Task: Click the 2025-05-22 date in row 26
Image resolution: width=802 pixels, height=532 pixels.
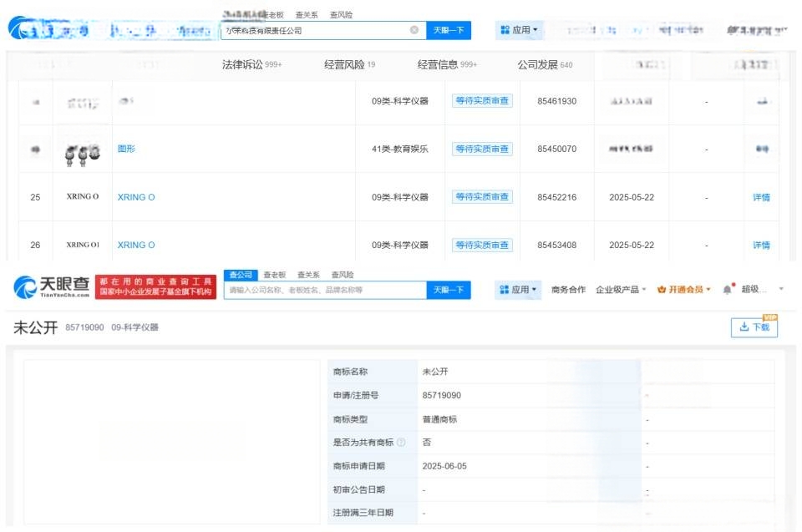Action: (x=632, y=245)
